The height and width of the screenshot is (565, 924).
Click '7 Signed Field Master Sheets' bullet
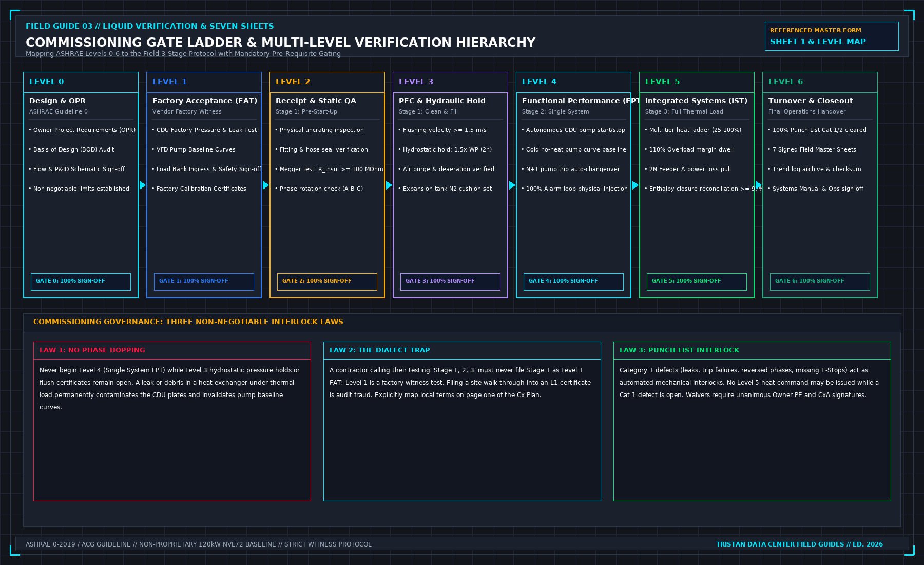(x=812, y=150)
